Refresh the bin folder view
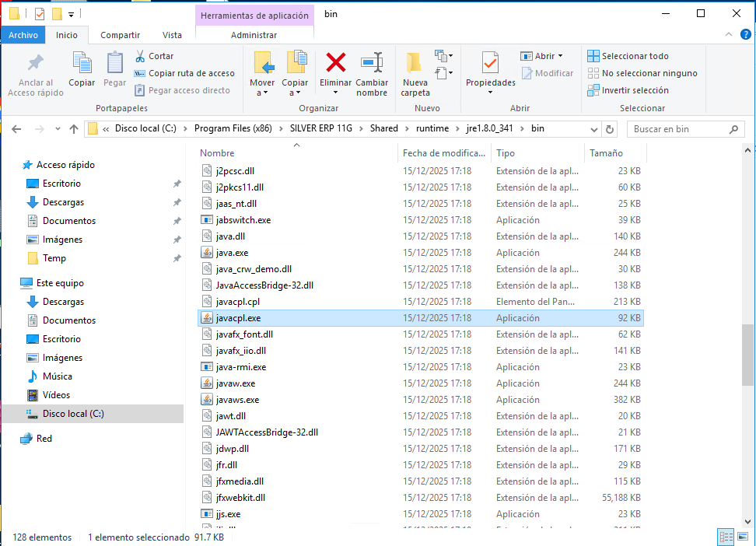 610,129
